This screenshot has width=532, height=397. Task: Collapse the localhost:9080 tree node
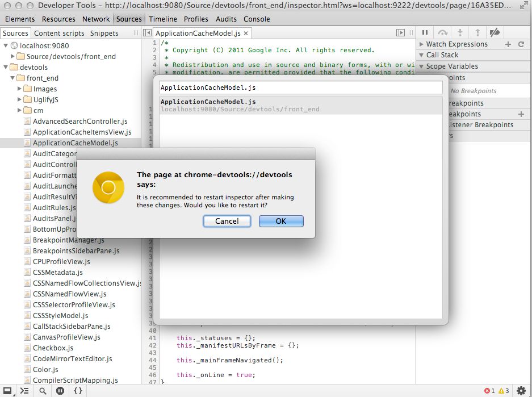pos(6,45)
